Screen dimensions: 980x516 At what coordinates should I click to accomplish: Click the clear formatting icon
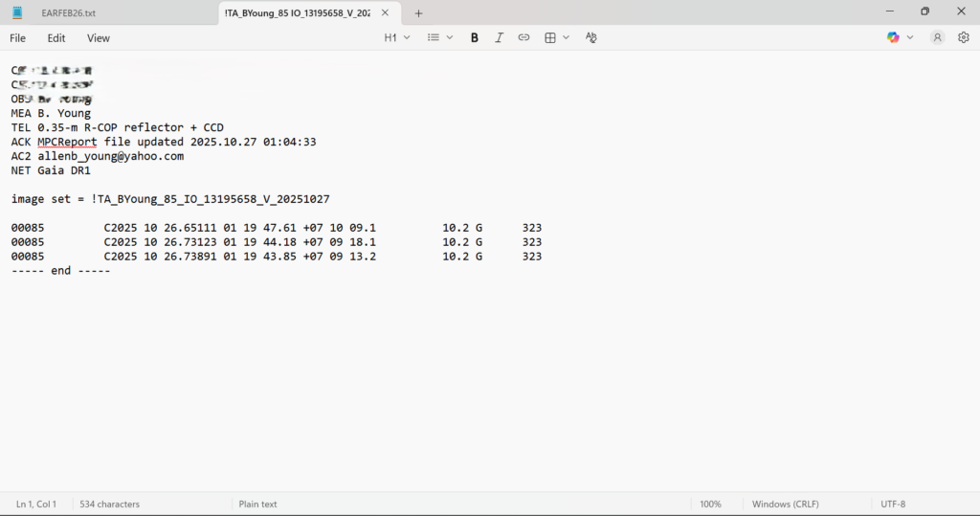point(590,37)
